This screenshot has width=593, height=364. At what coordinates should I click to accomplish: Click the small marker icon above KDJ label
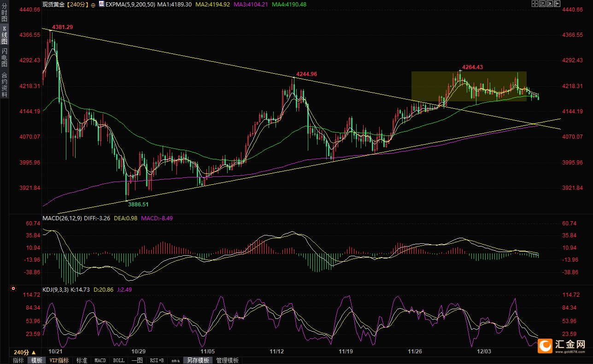[x=13, y=289]
